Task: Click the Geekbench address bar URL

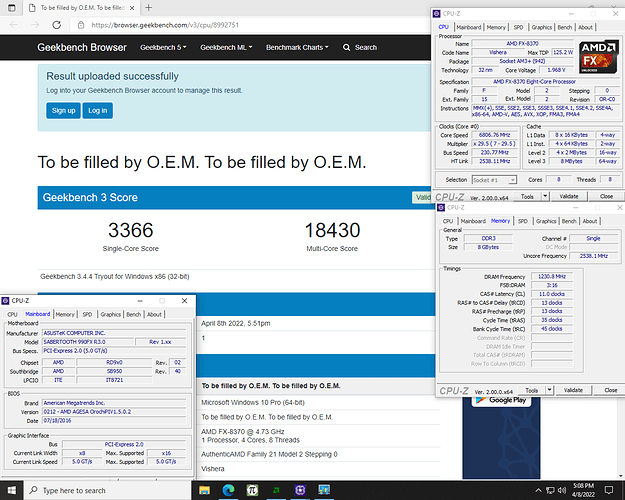Action: coord(165,25)
